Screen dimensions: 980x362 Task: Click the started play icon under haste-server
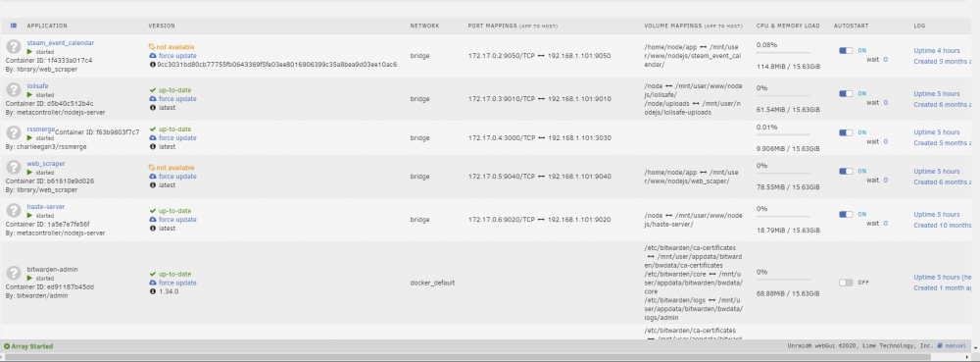click(29, 215)
